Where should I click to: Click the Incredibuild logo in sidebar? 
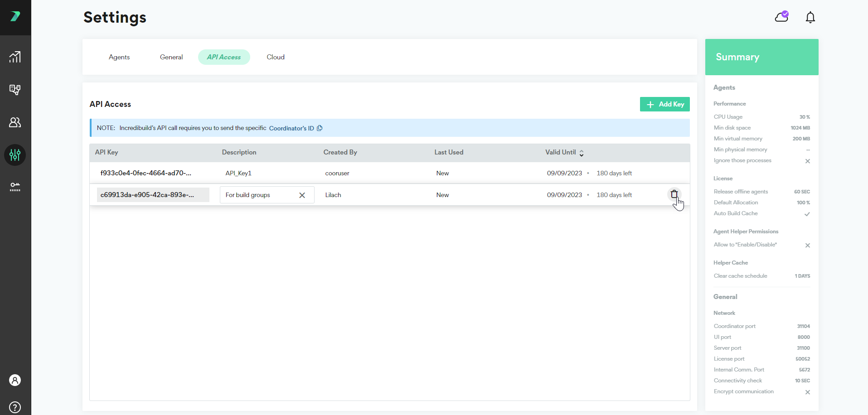[15, 17]
